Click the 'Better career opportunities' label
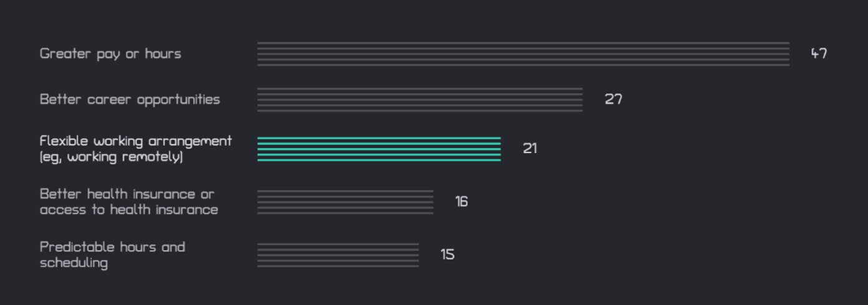Screen dimensions: 868x305 coord(130,99)
